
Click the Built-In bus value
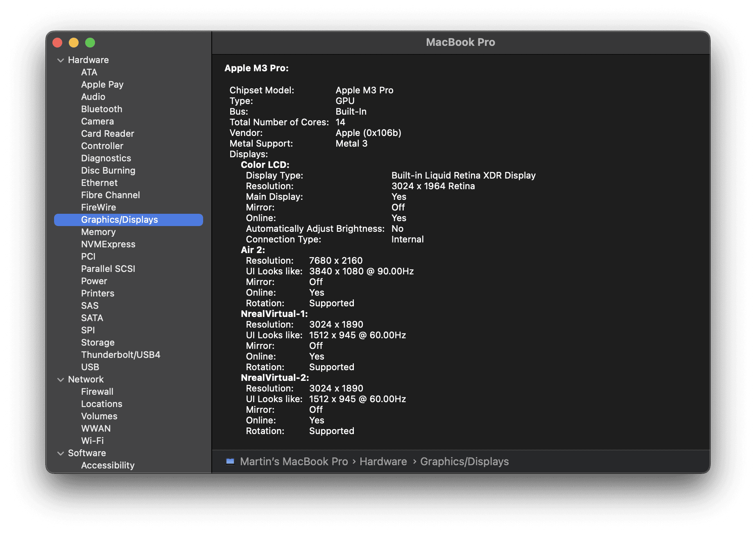tap(351, 111)
